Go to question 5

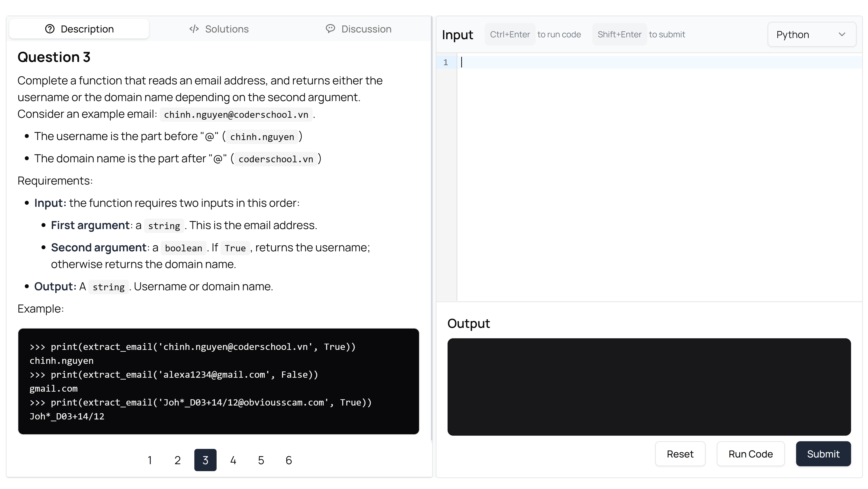tap(261, 460)
